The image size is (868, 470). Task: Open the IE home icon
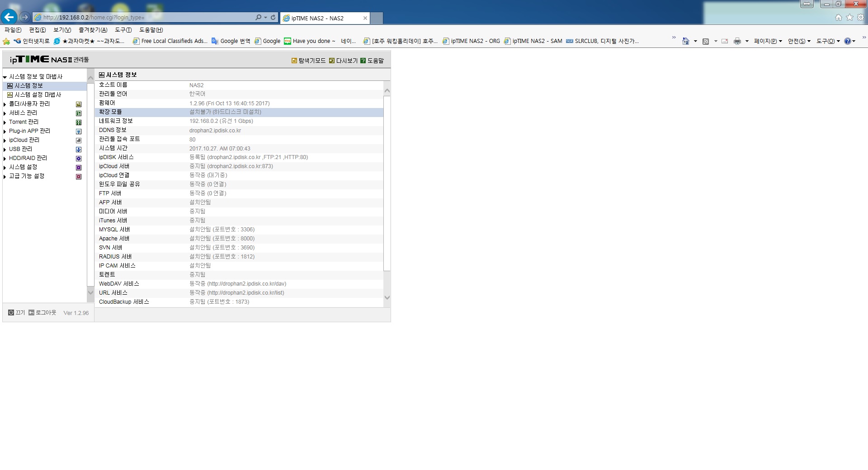tap(839, 17)
